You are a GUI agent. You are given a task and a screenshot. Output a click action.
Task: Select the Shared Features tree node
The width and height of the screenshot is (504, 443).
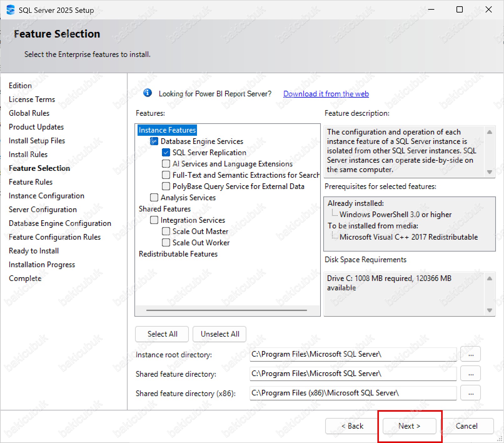(x=165, y=209)
